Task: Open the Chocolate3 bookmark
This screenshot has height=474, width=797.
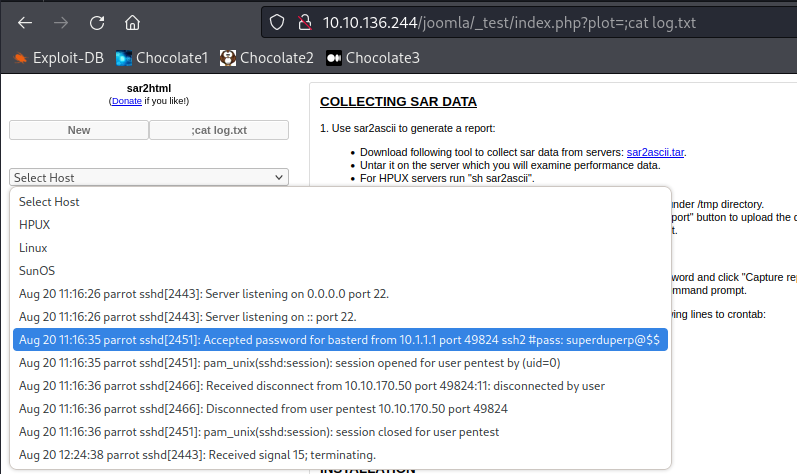Action: pos(372,58)
